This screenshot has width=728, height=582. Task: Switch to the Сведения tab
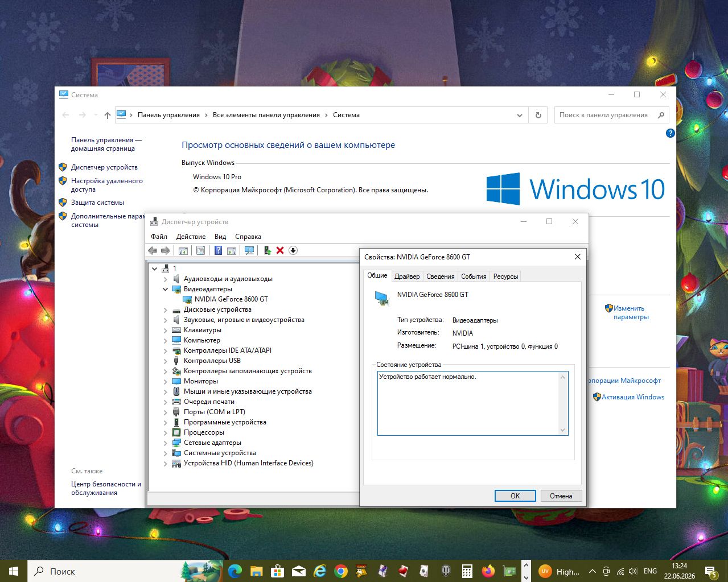click(441, 276)
